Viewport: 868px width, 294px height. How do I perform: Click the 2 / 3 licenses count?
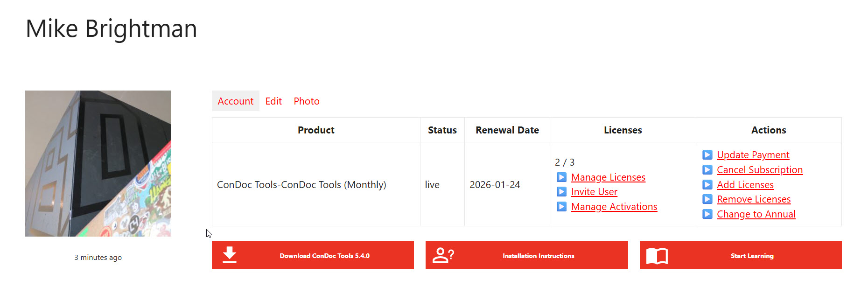coord(565,162)
